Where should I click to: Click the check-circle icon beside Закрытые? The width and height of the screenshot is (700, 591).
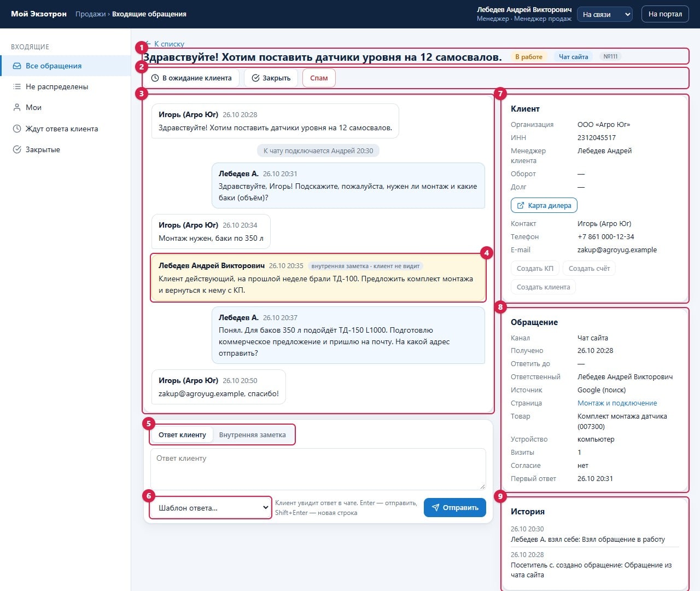point(17,149)
